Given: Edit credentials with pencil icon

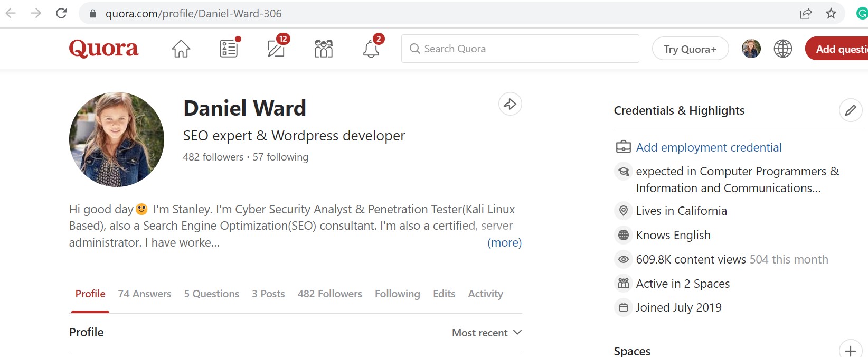Looking at the screenshot, I should [x=850, y=110].
